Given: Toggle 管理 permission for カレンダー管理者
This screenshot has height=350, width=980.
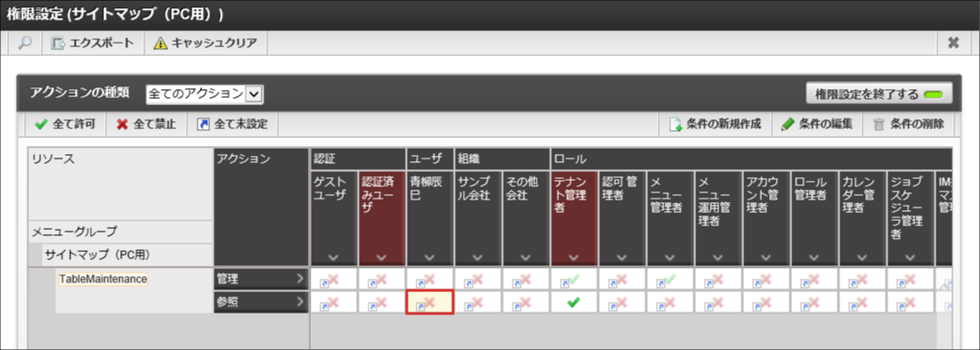Looking at the screenshot, I should tap(863, 280).
